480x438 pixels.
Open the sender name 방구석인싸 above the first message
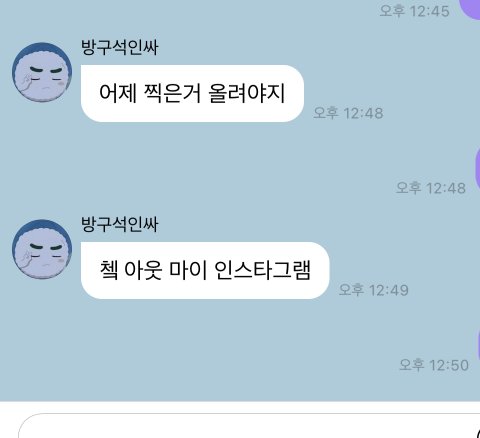pos(120,47)
